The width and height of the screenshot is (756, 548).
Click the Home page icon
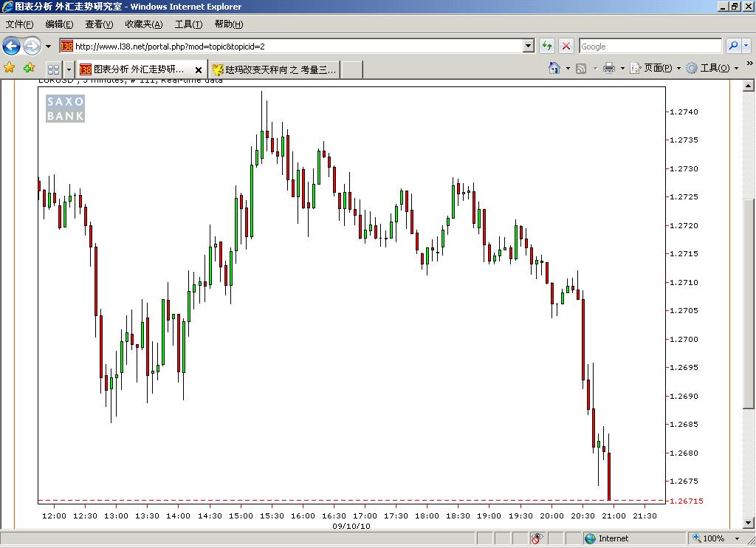[x=554, y=68]
